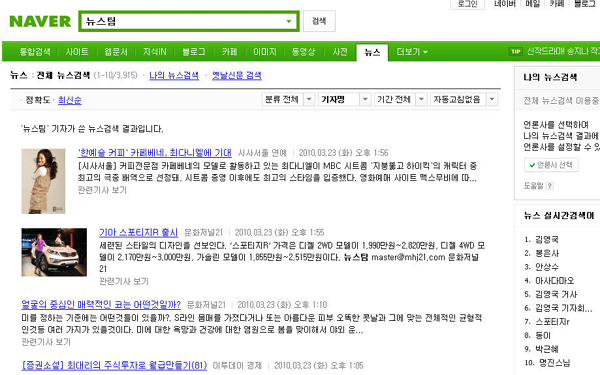
Task: Click realtime keyword 2. 봉은사
Action: pos(547,253)
